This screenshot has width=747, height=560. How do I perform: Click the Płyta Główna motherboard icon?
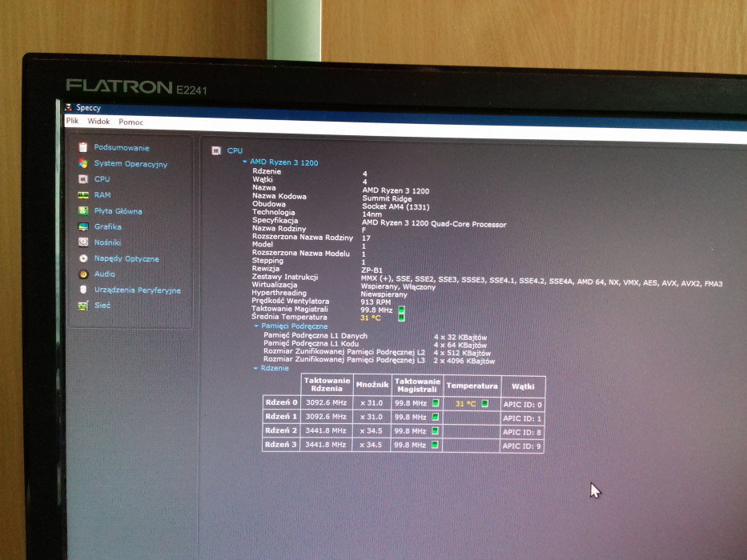pos(83,210)
